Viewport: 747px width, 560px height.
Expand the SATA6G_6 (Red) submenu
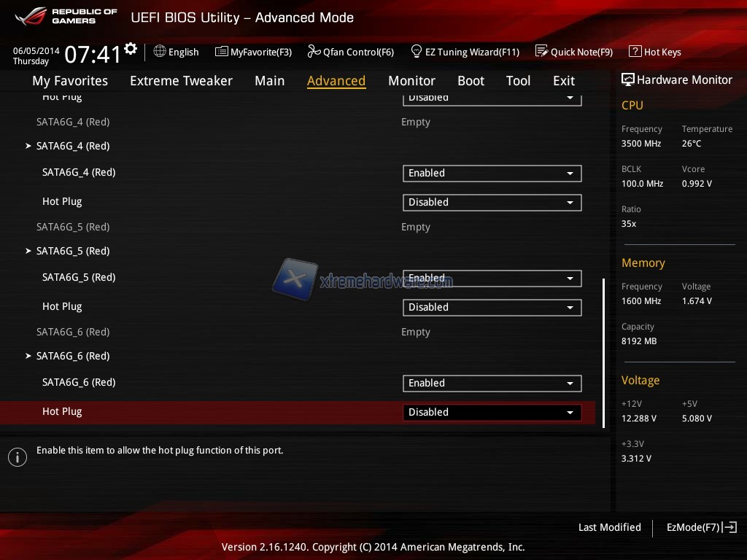click(x=28, y=357)
